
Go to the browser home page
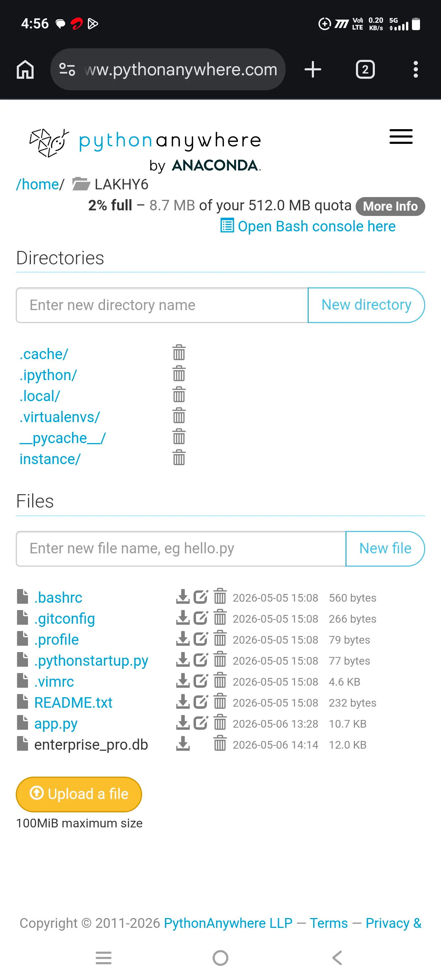click(x=25, y=70)
